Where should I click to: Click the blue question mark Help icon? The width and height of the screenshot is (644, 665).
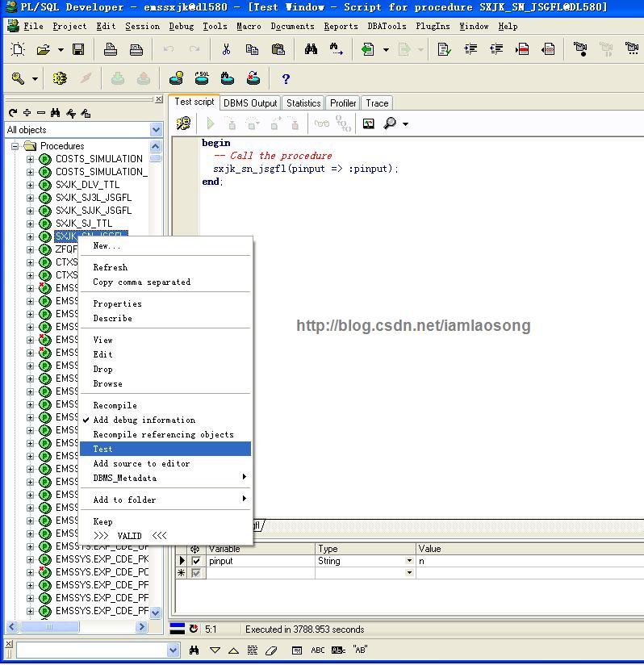pyautogui.click(x=286, y=78)
